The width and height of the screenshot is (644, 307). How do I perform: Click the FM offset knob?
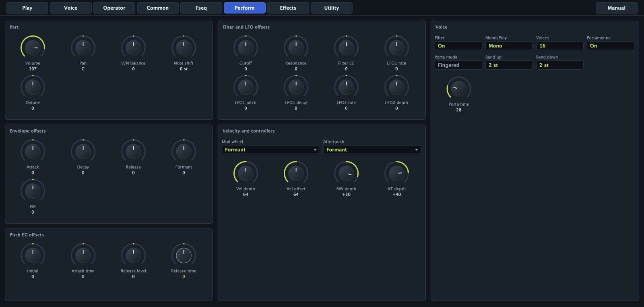pos(33,191)
